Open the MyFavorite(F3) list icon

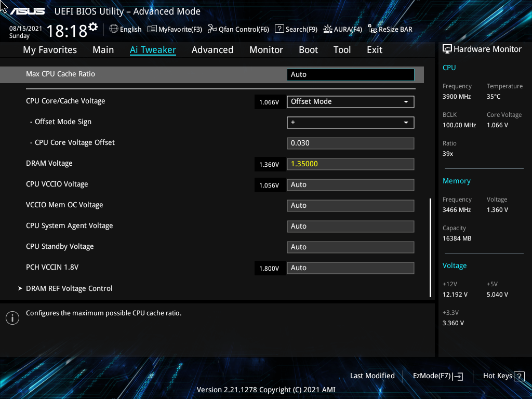click(152, 29)
